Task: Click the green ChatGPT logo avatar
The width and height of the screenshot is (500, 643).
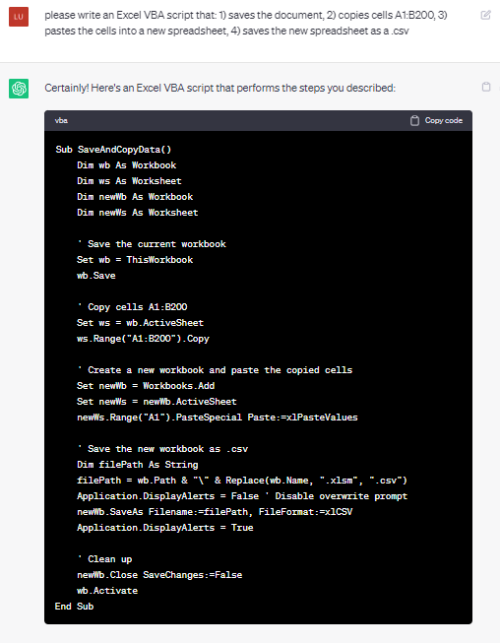Action: 19,89
